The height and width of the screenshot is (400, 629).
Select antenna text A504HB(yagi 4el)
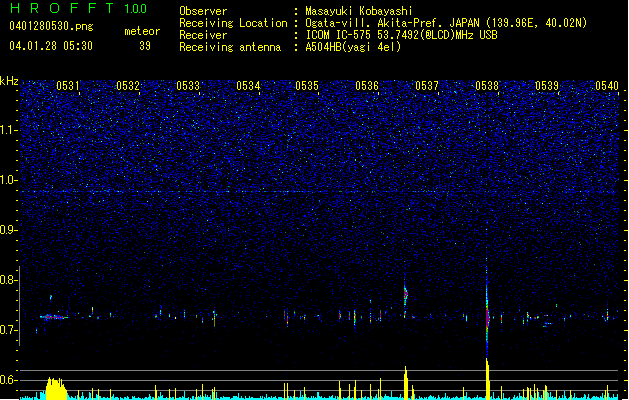(x=353, y=47)
